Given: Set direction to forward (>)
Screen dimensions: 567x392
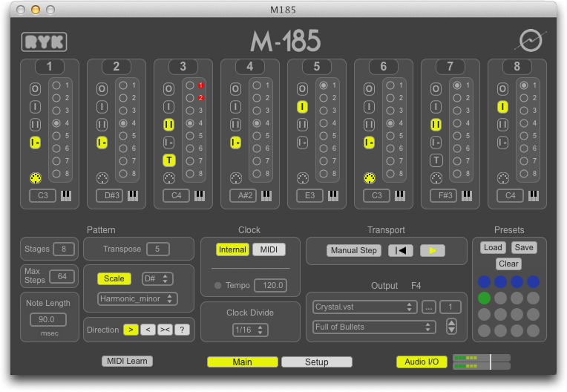Looking at the screenshot, I should (x=131, y=330).
